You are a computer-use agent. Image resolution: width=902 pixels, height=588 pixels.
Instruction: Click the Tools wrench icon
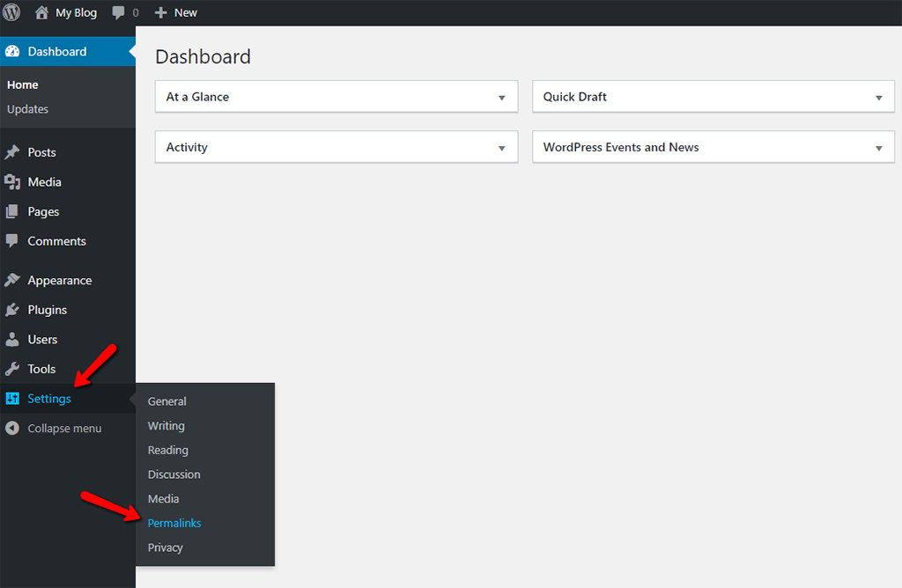[14, 369]
